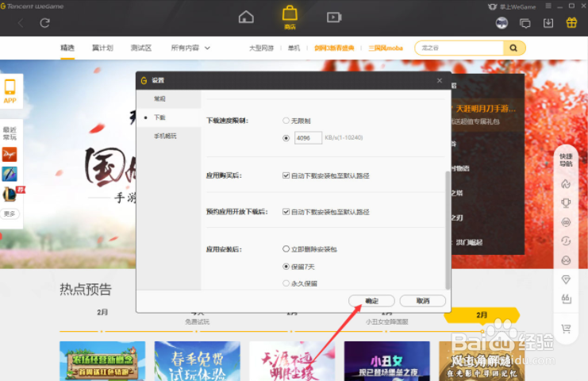Launch the League of Legends icon
This screenshot has width=588, height=381.
click(x=10, y=194)
